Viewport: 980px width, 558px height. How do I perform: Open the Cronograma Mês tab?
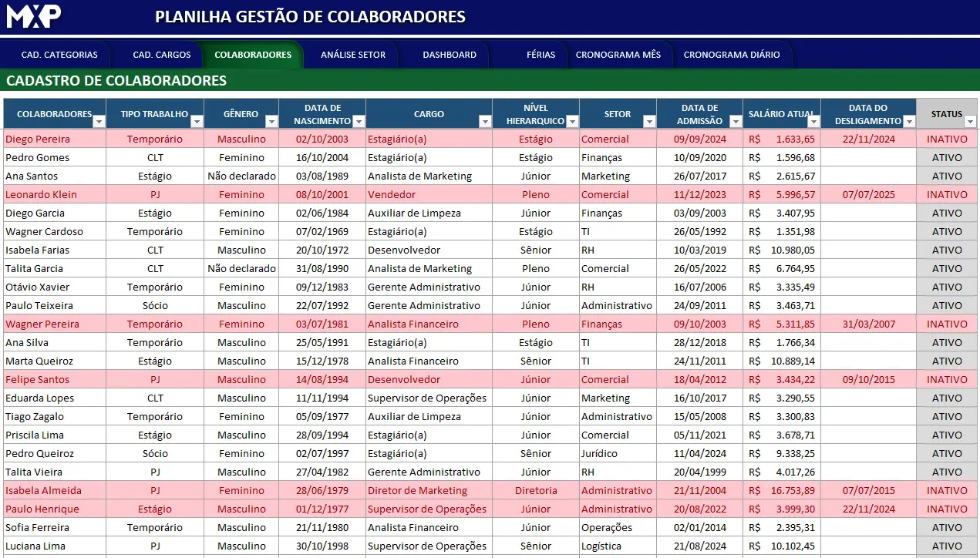618,55
